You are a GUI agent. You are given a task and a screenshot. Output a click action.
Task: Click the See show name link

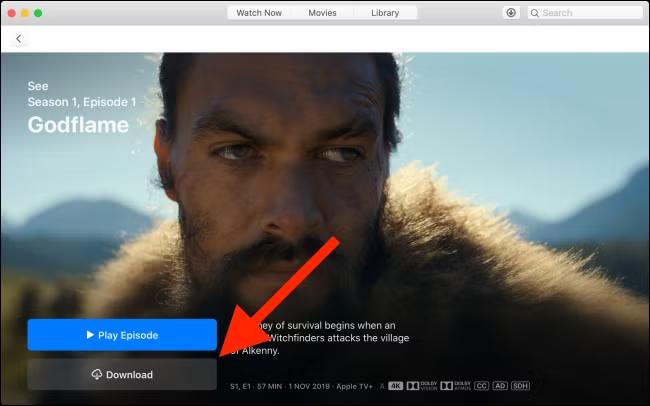pos(37,86)
